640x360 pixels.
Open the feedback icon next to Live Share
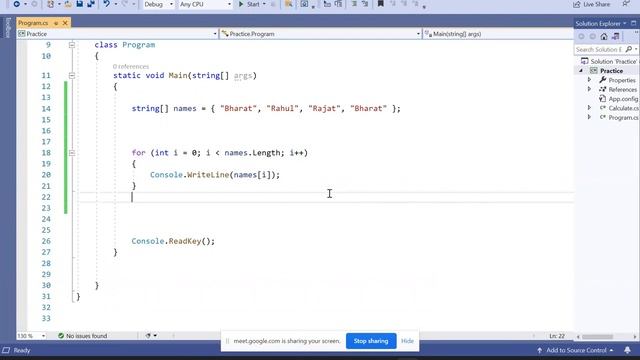[x=626, y=4]
